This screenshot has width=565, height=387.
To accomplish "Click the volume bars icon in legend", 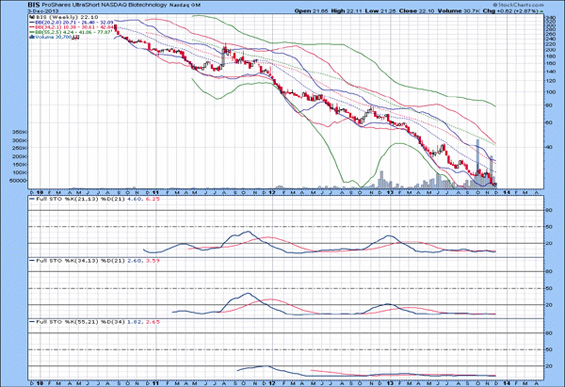I will 31,37.
